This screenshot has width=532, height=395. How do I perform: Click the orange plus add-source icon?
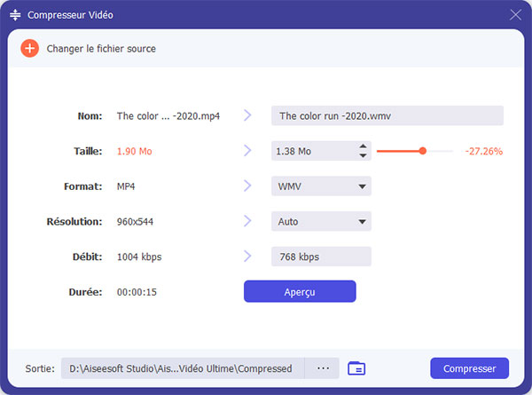30,48
